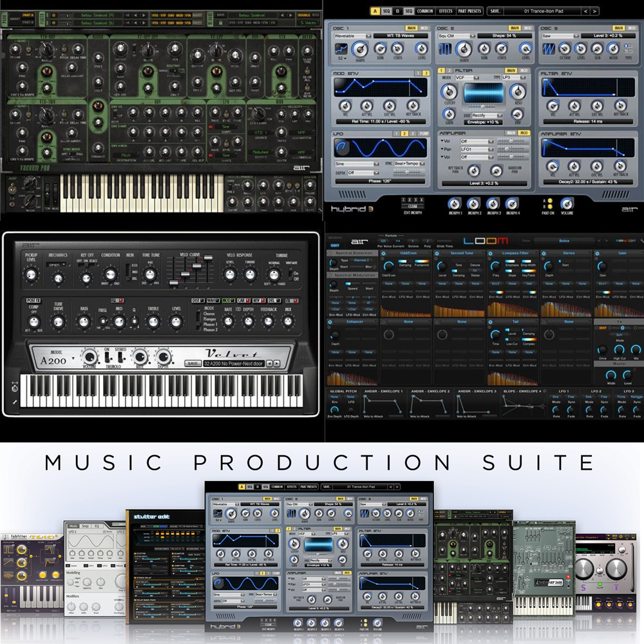Open PART PRESETS tab in Hybrid 3
Image resolution: width=644 pixels, height=644 pixels.
pyautogui.click(x=469, y=11)
